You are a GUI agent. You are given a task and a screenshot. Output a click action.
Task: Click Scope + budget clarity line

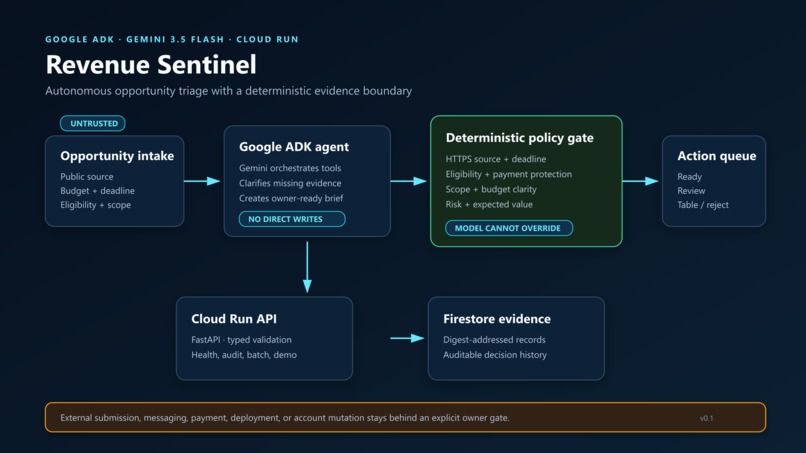pyautogui.click(x=491, y=189)
